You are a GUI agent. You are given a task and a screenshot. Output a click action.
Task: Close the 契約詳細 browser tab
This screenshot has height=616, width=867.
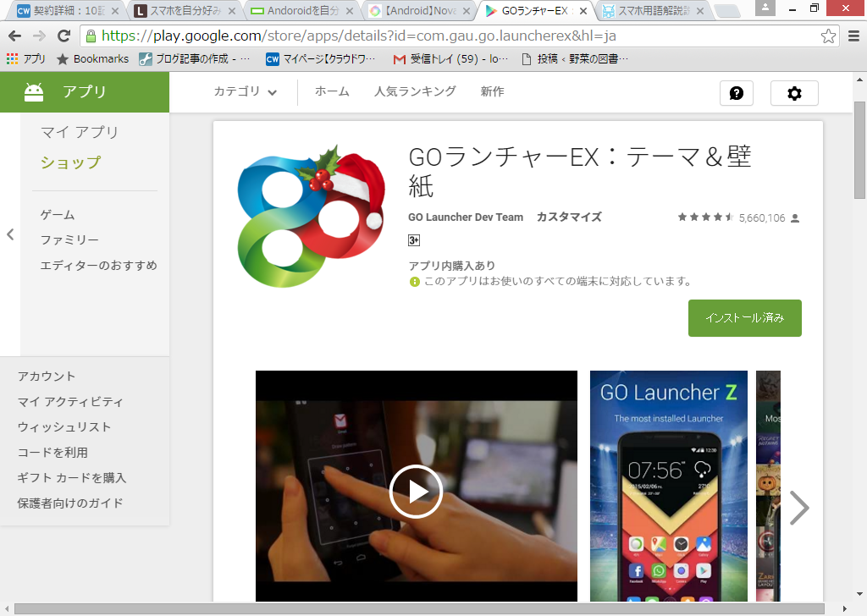pyautogui.click(x=115, y=10)
